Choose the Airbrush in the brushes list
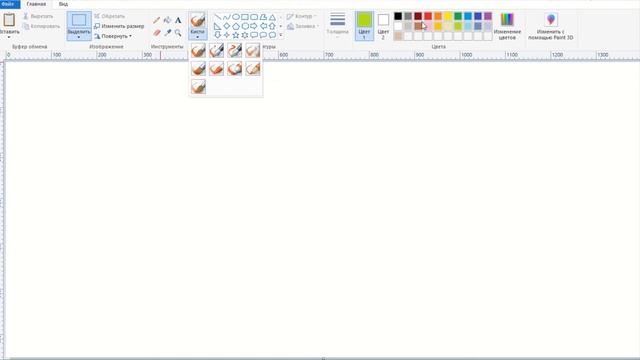640x360 pixels. coord(253,51)
